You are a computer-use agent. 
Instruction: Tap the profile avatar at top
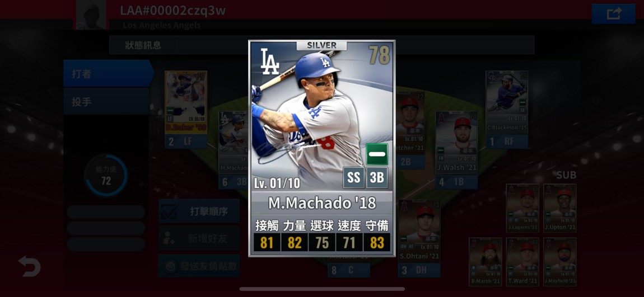(91, 15)
